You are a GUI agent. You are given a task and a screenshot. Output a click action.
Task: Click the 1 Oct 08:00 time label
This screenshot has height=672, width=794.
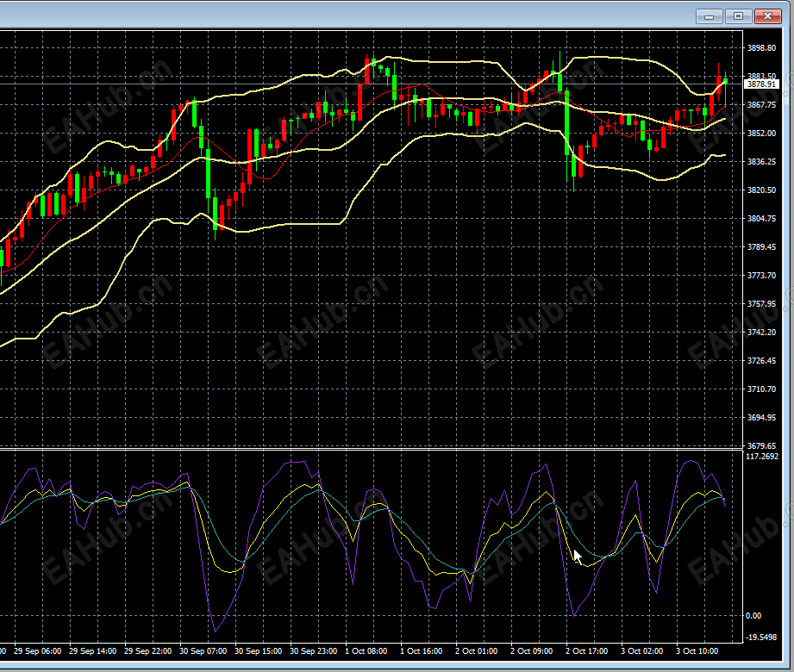pyautogui.click(x=366, y=651)
